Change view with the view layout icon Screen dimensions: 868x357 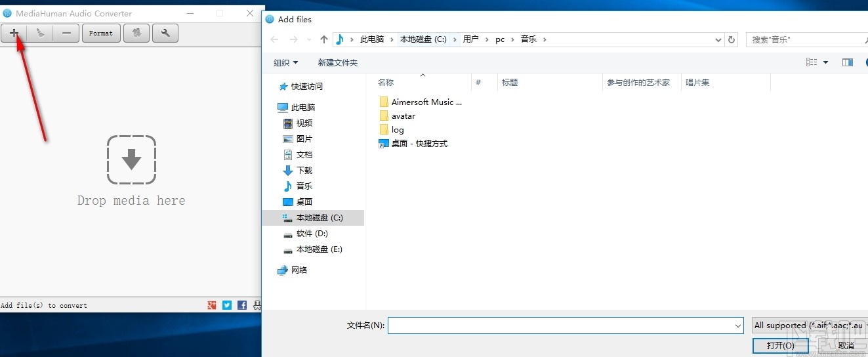812,62
